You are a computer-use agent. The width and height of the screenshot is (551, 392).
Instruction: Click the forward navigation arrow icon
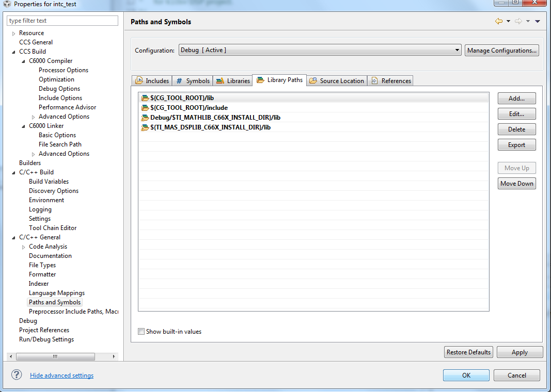coord(518,22)
